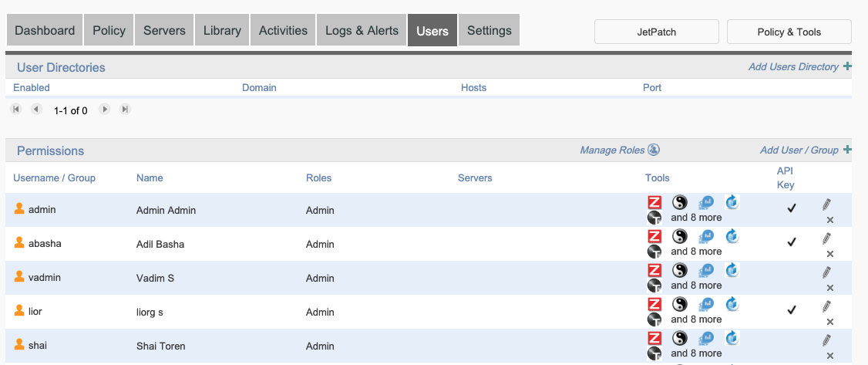
Task: Click the Add Users Directory link
Action: point(794,67)
